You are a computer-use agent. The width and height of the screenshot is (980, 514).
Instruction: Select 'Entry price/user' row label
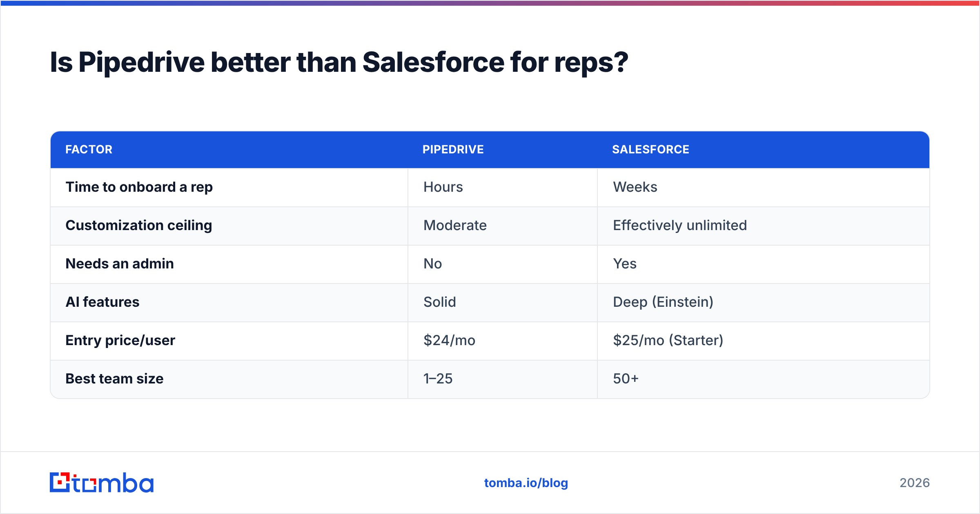coord(120,341)
